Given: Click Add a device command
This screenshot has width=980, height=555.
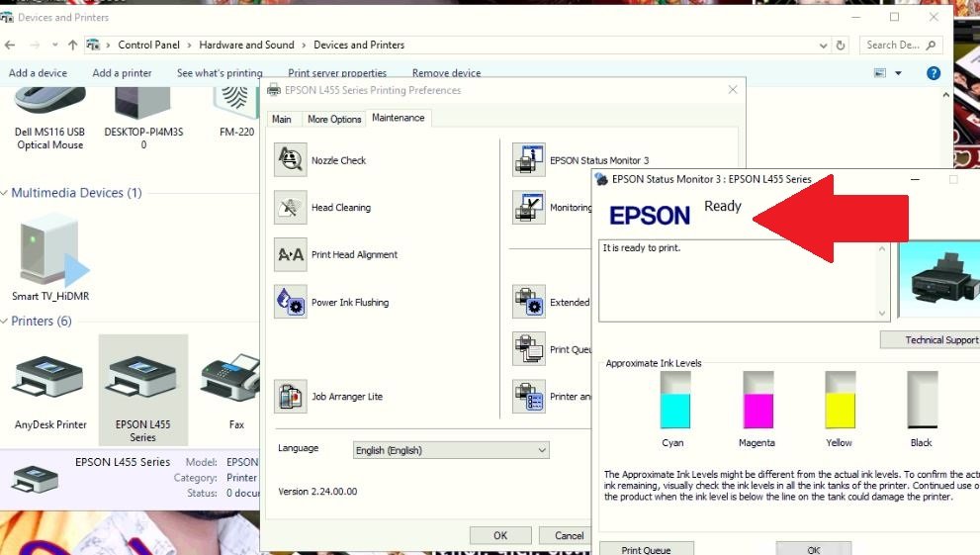Looking at the screenshot, I should tap(38, 73).
